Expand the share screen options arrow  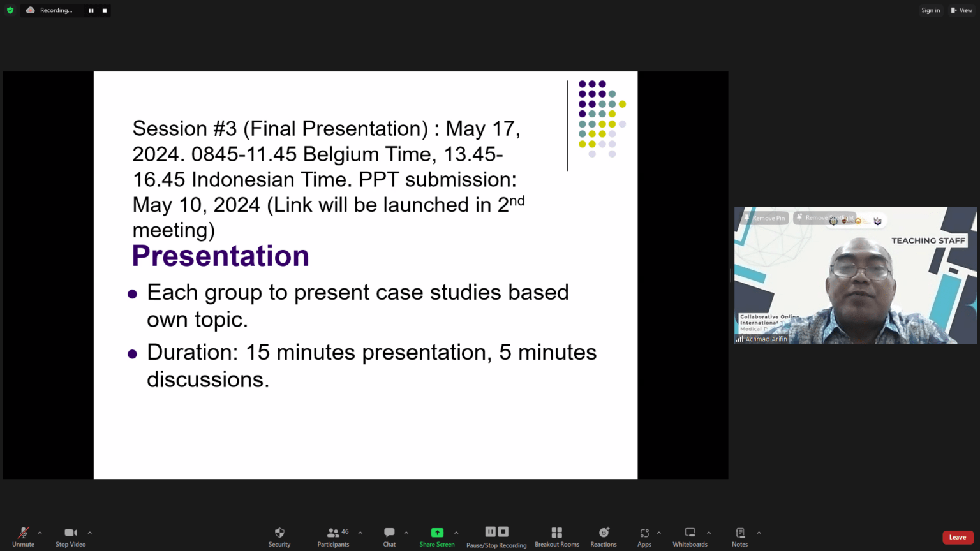pyautogui.click(x=456, y=533)
